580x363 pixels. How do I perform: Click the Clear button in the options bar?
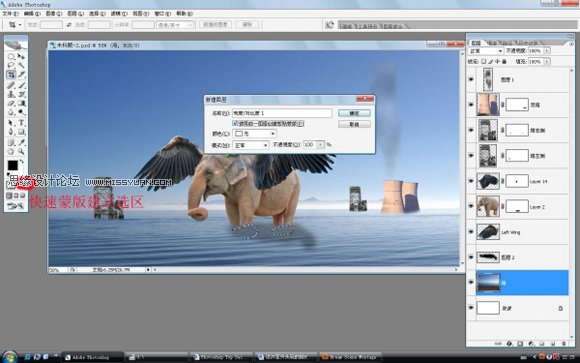(x=247, y=24)
